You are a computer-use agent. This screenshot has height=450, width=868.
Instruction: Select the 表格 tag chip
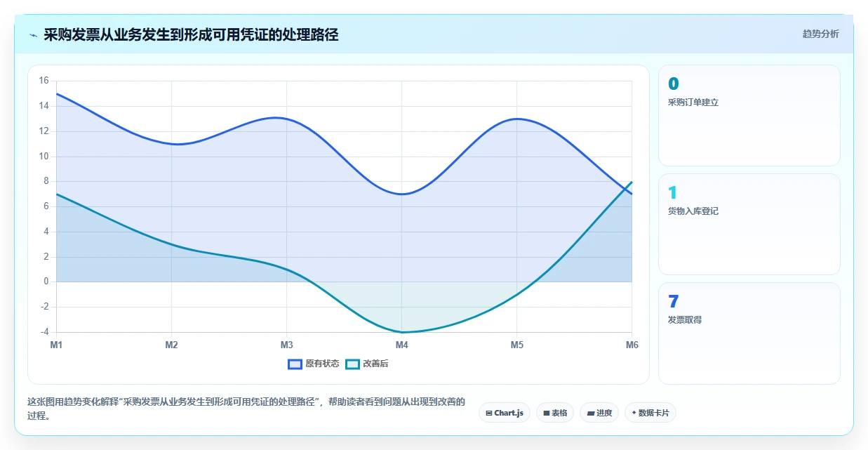[x=555, y=413]
